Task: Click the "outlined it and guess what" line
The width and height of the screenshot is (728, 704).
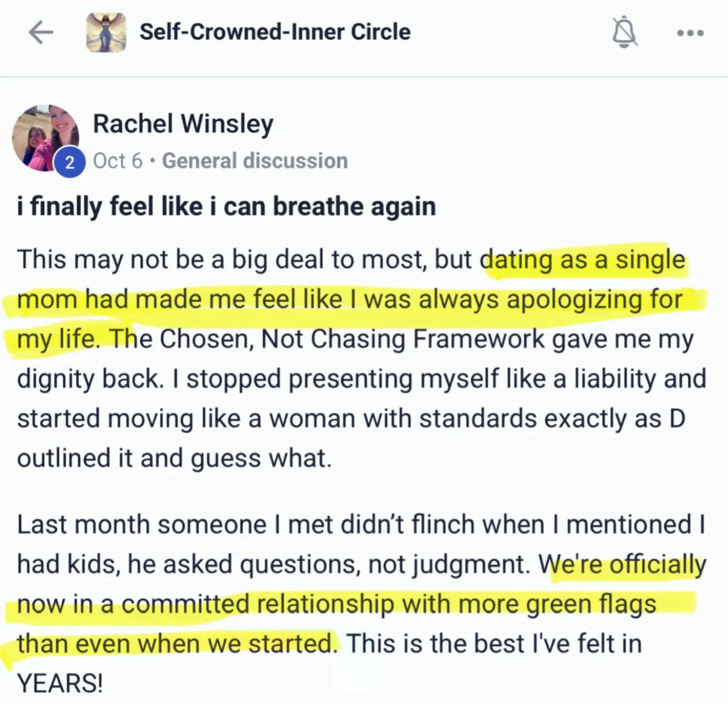Action: click(175, 458)
